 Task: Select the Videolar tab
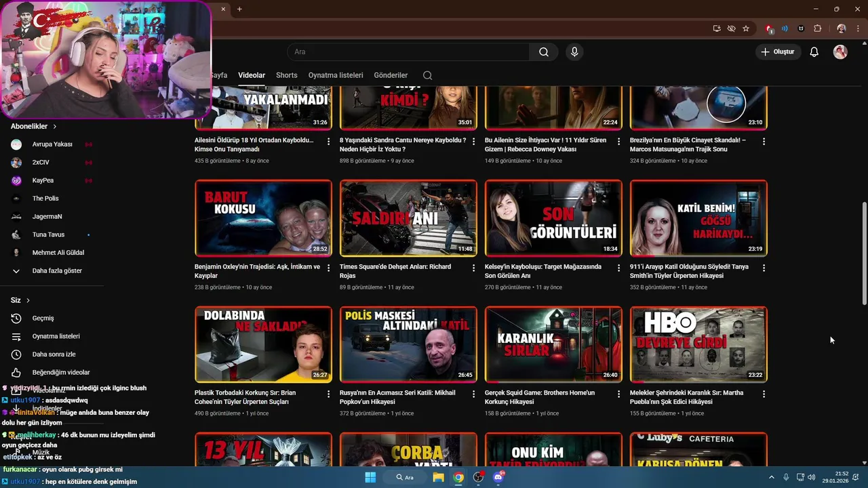[252, 75]
